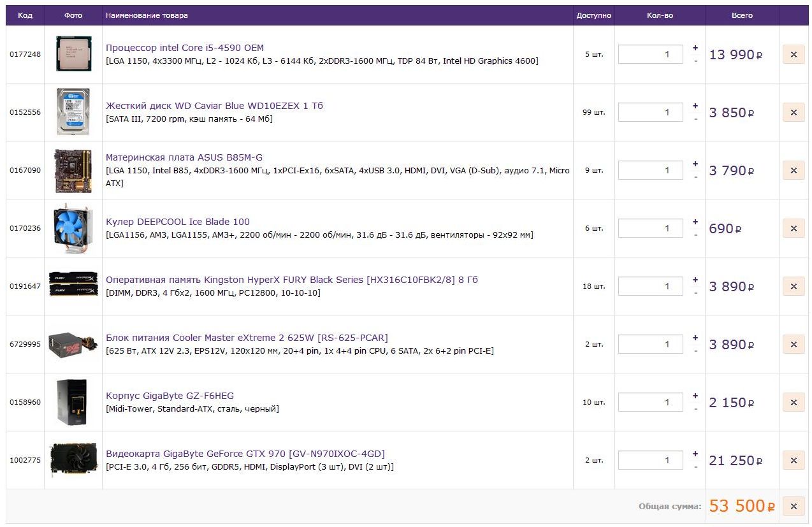This screenshot has height=527, width=812.
Task: Clear entire cart next to total sum
Action: 794,506
